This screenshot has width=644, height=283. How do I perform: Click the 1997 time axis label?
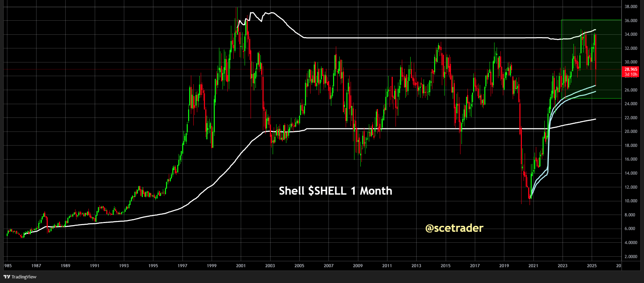point(182,266)
